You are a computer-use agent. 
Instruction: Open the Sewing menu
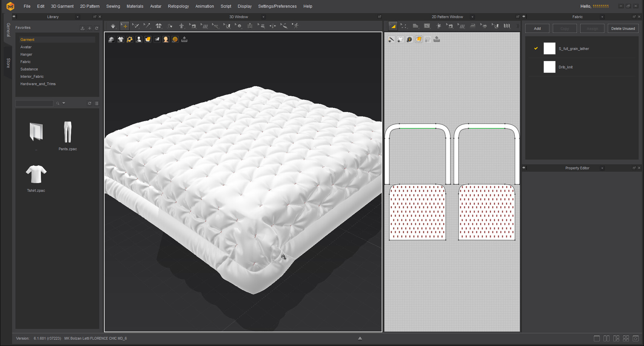tap(113, 6)
